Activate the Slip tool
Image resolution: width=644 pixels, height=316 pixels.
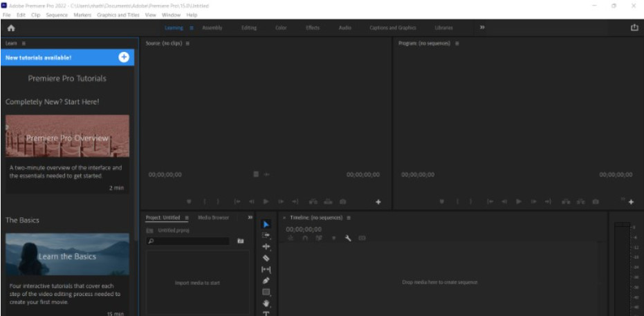[266, 269]
